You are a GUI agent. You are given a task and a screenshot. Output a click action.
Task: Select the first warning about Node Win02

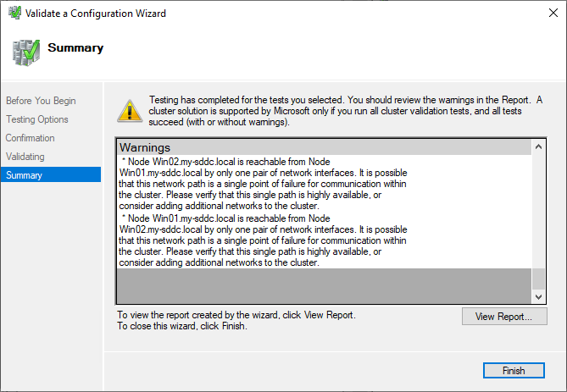(263, 183)
